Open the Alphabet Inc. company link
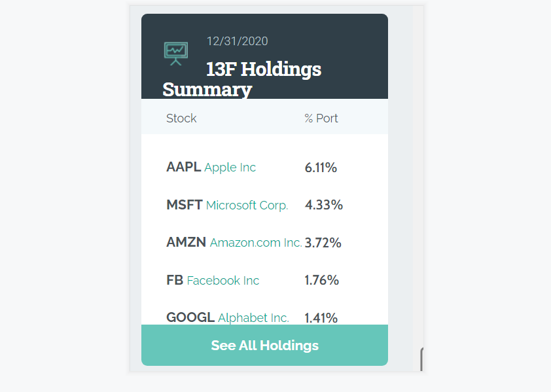 click(253, 318)
